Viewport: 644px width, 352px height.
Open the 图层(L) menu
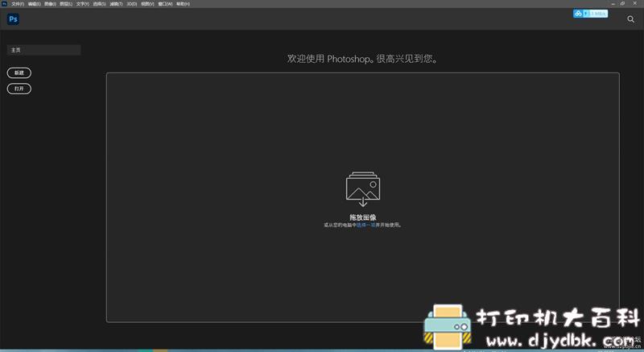coord(66,4)
